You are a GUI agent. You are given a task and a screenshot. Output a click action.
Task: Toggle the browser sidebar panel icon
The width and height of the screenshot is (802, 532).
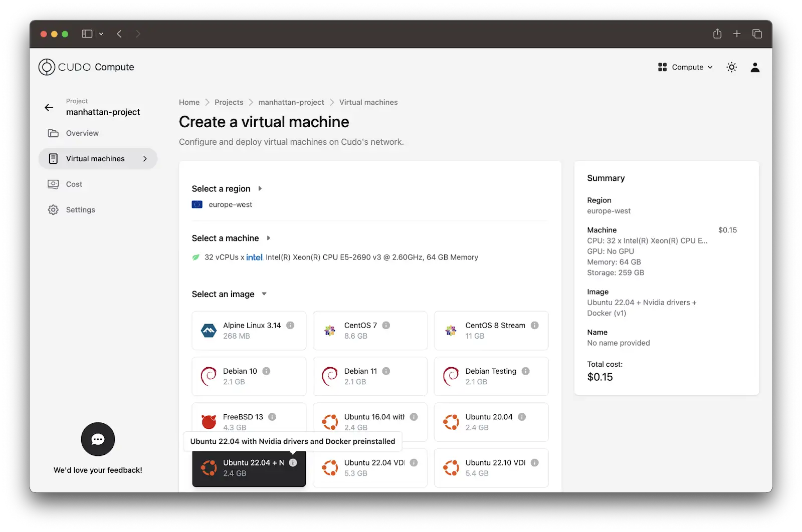(87, 34)
